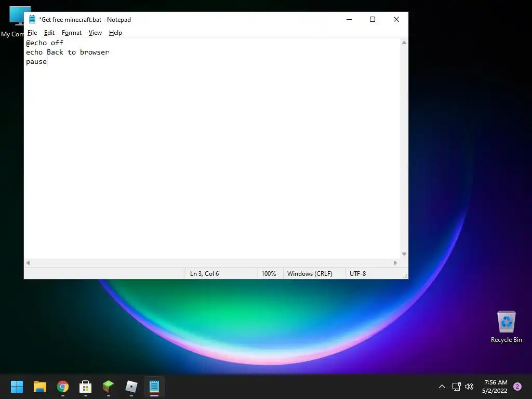Click the 'echo Back to browser' line
The width and height of the screenshot is (532, 399).
point(68,52)
